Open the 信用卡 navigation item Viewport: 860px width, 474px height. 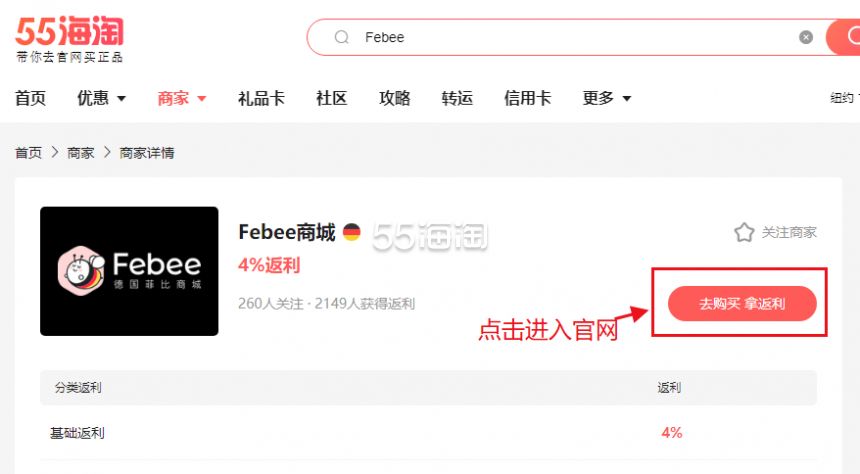coord(528,98)
